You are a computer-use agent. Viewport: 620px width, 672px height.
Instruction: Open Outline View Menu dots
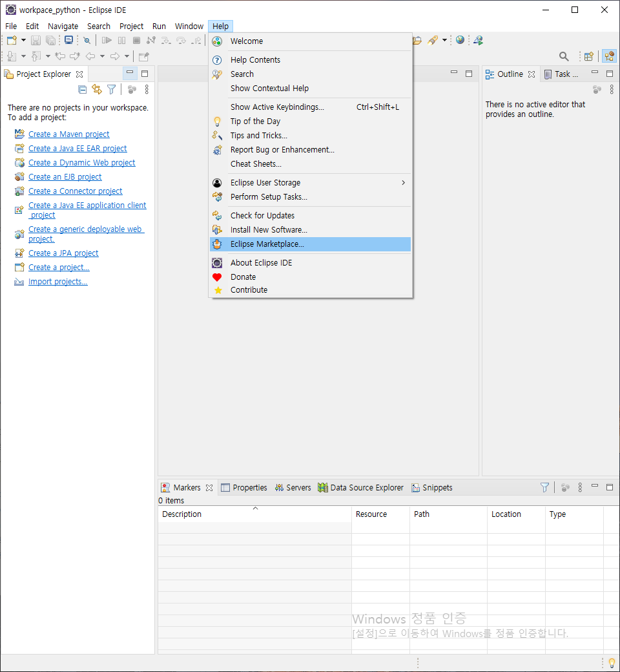612,90
